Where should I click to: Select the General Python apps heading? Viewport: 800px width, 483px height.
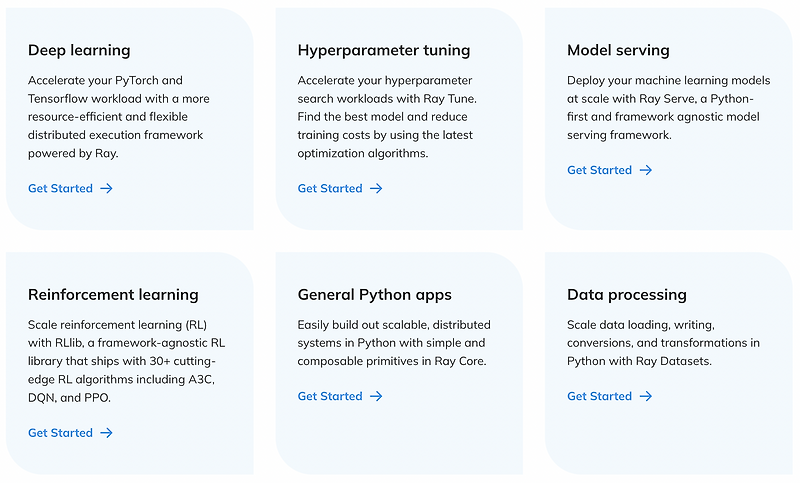[374, 295]
